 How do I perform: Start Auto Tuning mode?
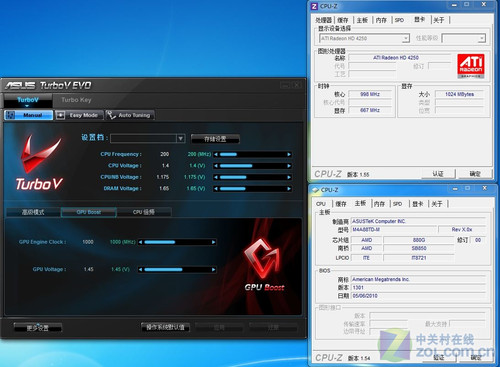[130, 115]
